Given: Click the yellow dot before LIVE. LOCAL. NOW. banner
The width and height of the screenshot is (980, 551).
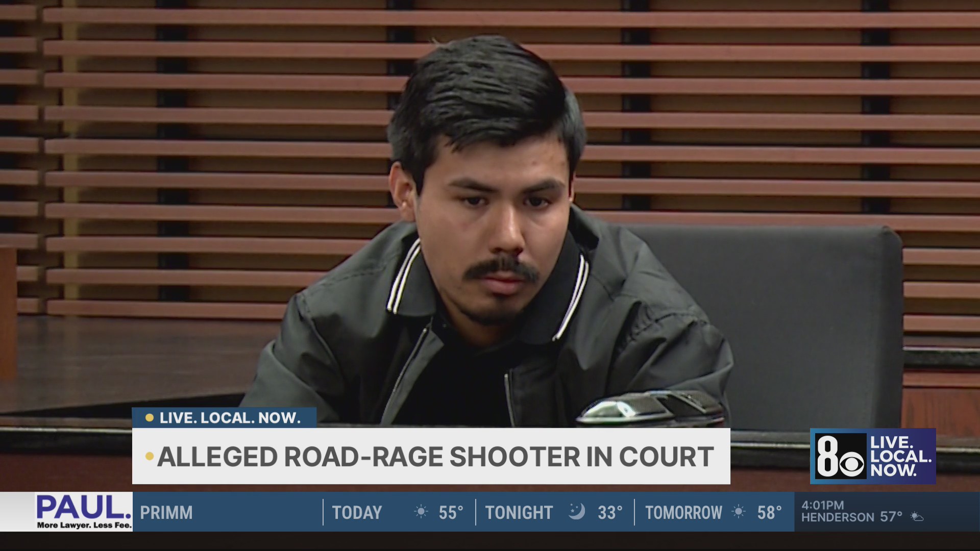Looking at the screenshot, I should [150, 418].
